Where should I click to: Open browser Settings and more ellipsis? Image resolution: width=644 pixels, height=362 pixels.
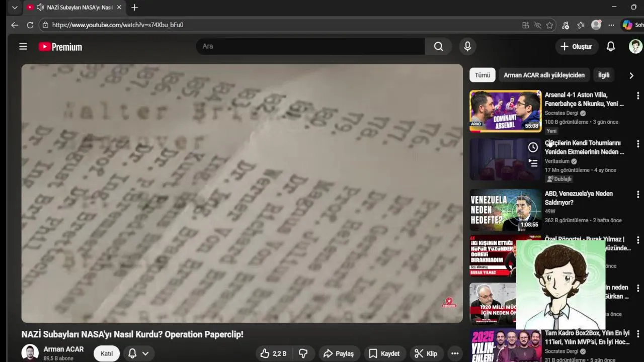pos(611,25)
